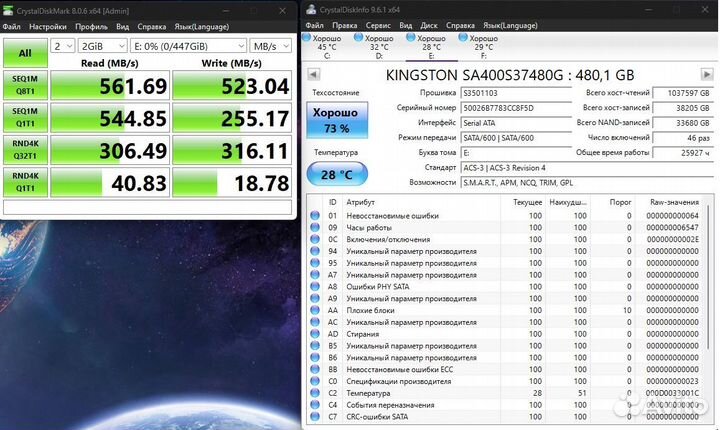Open Сервис menu in CrystalDiskInfo
720x430 pixels.
tap(378, 25)
